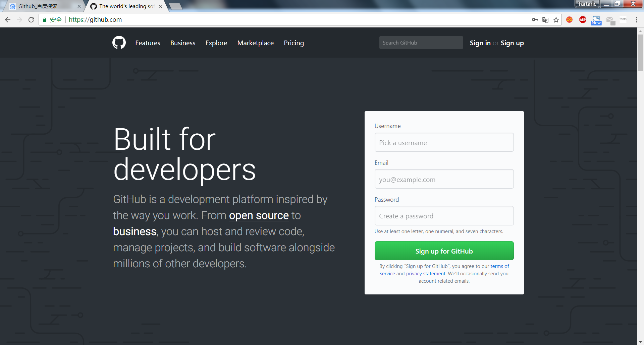
Task: Click the green secure padlock icon
Action: pos(45,20)
